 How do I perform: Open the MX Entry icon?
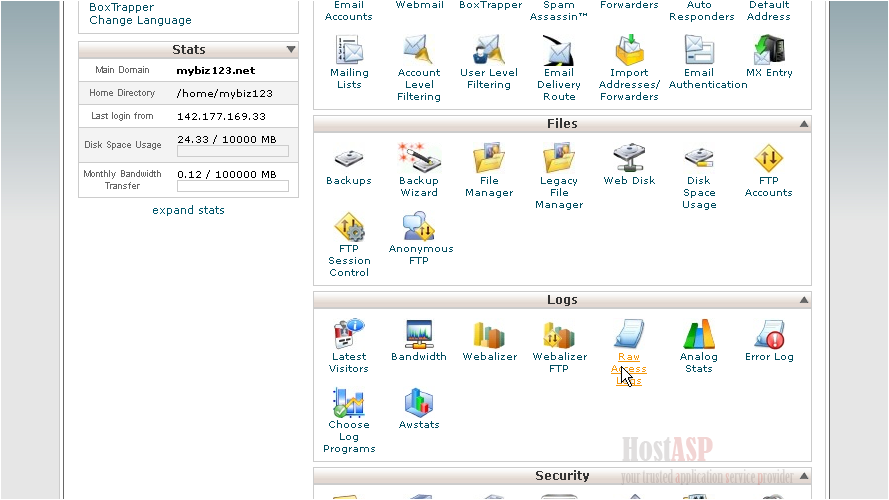click(769, 50)
